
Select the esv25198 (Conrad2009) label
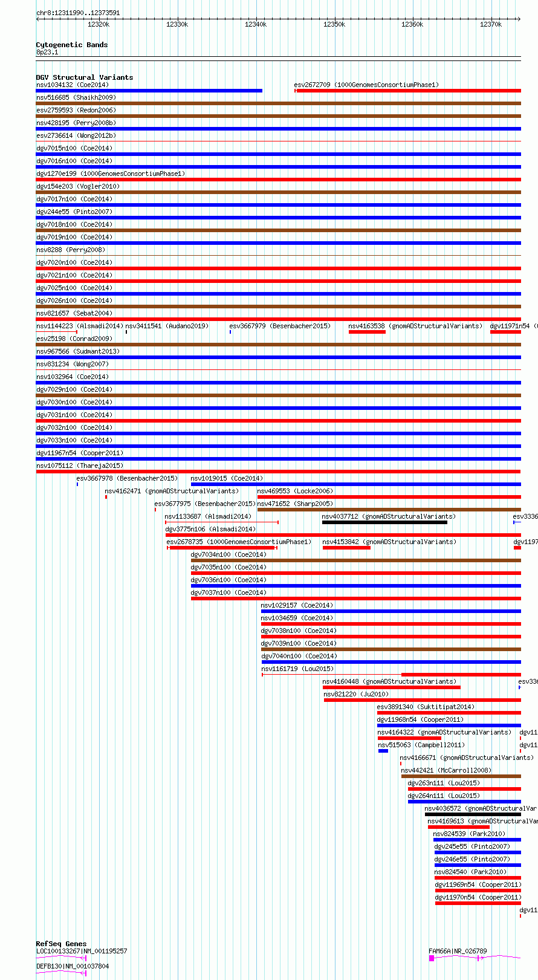point(74,339)
